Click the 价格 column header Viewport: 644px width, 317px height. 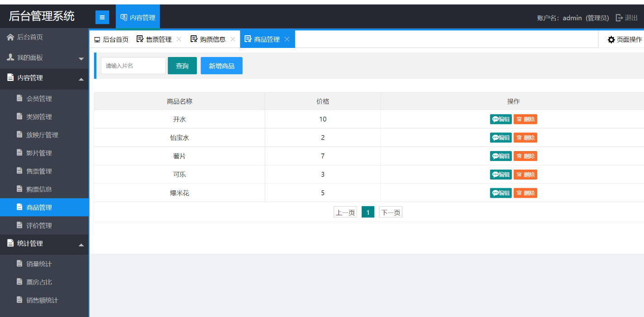pyautogui.click(x=323, y=101)
